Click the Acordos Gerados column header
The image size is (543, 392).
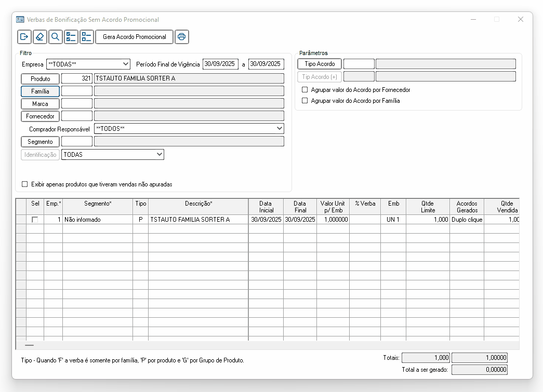click(467, 207)
